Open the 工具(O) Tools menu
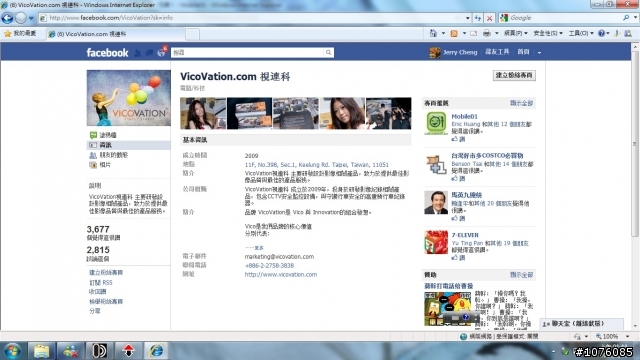640x360 pixels. (580, 33)
